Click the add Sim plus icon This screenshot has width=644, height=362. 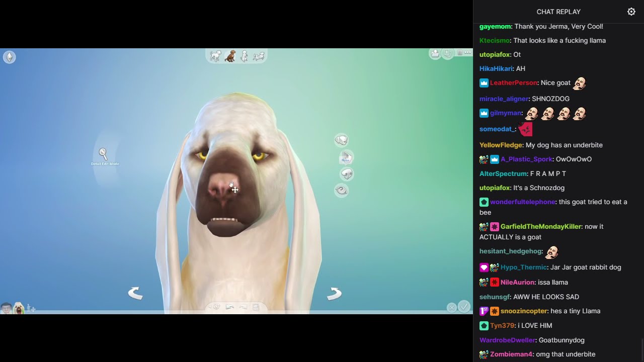pyautogui.click(x=31, y=309)
